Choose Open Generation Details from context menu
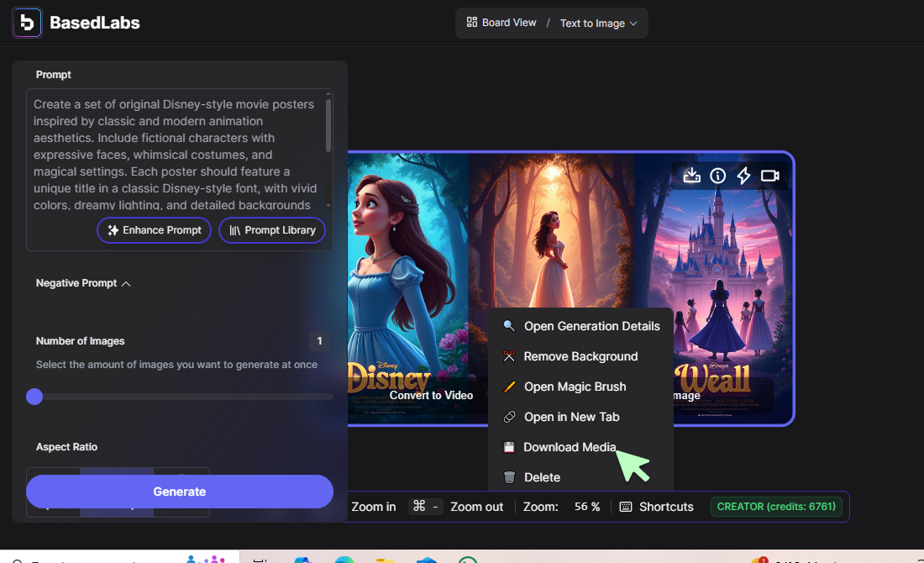This screenshot has width=924, height=563. point(580,326)
